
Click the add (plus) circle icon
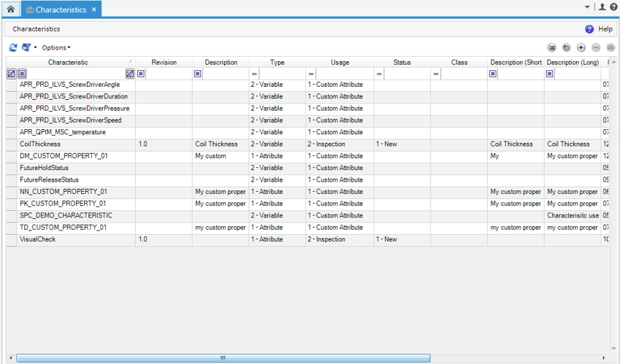click(581, 47)
